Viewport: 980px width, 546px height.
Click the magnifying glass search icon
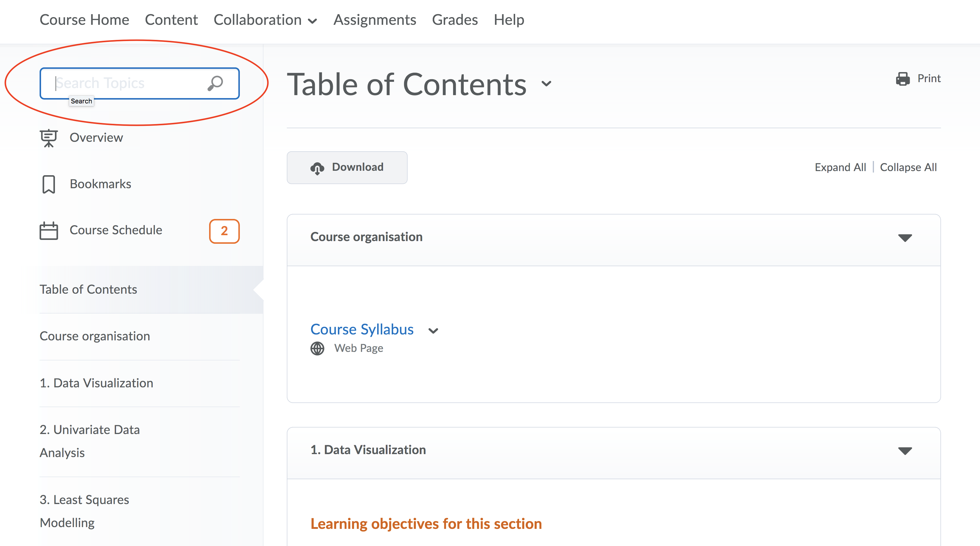pyautogui.click(x=215, y=83)
